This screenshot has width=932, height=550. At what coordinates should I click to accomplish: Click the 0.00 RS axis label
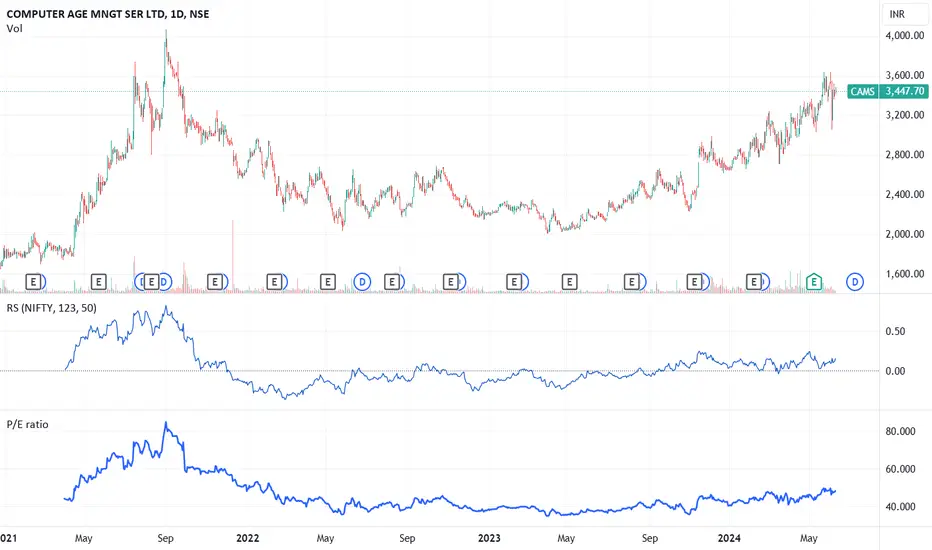pos(895,371)
